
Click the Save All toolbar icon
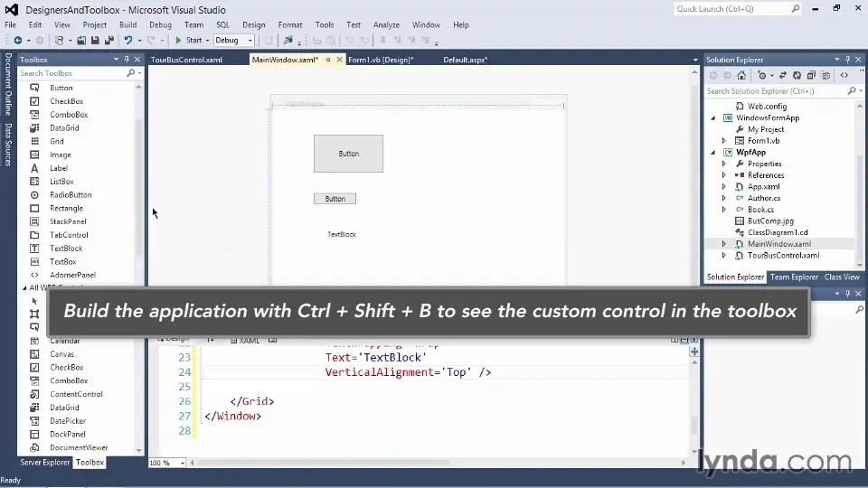(x=109, y=41)
